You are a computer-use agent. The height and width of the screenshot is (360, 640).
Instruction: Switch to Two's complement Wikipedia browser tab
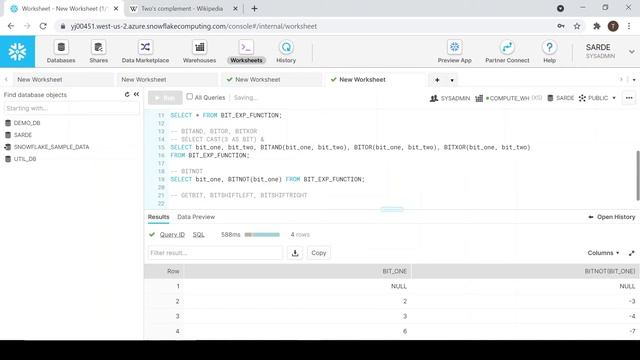click(x=182, y=9)
